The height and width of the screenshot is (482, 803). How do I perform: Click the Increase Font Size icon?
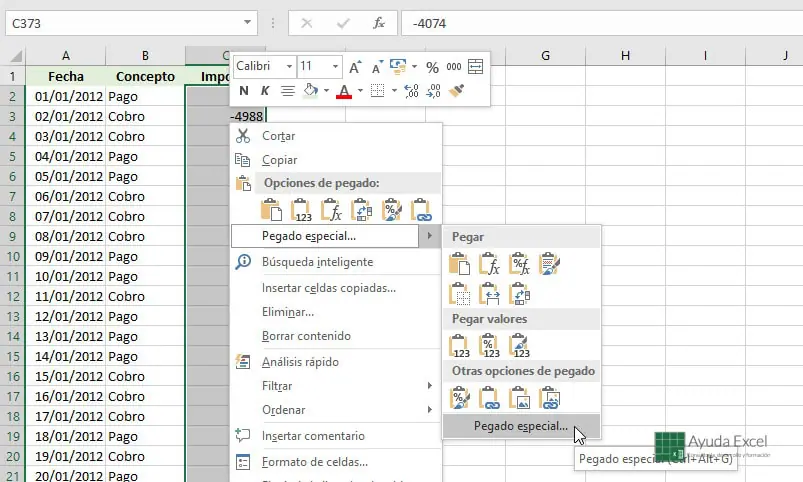click(x=355, y=67)
